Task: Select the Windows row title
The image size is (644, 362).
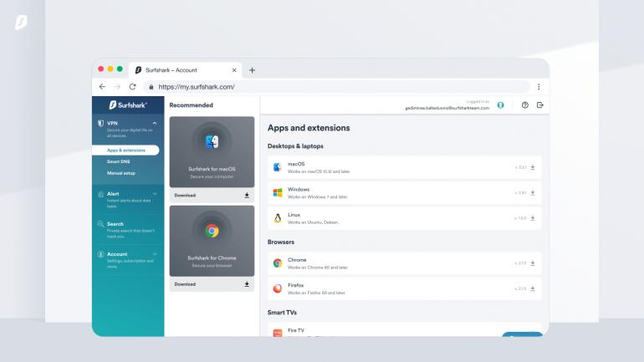Action: 299,189
